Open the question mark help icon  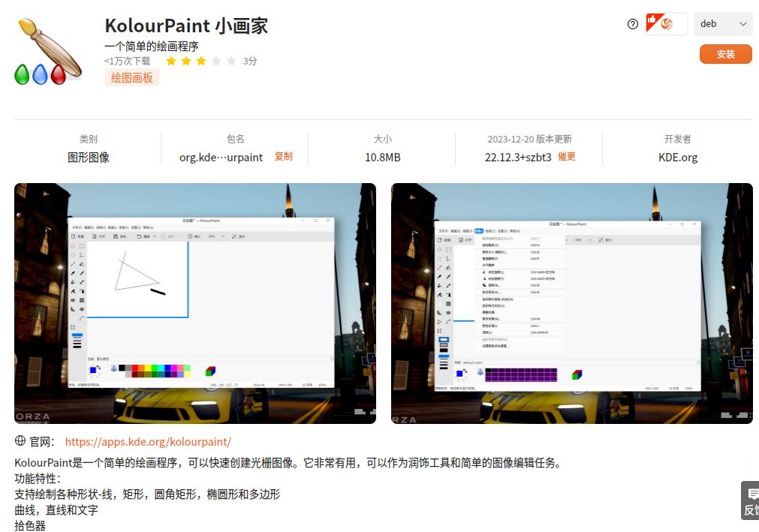coord(632,24)
